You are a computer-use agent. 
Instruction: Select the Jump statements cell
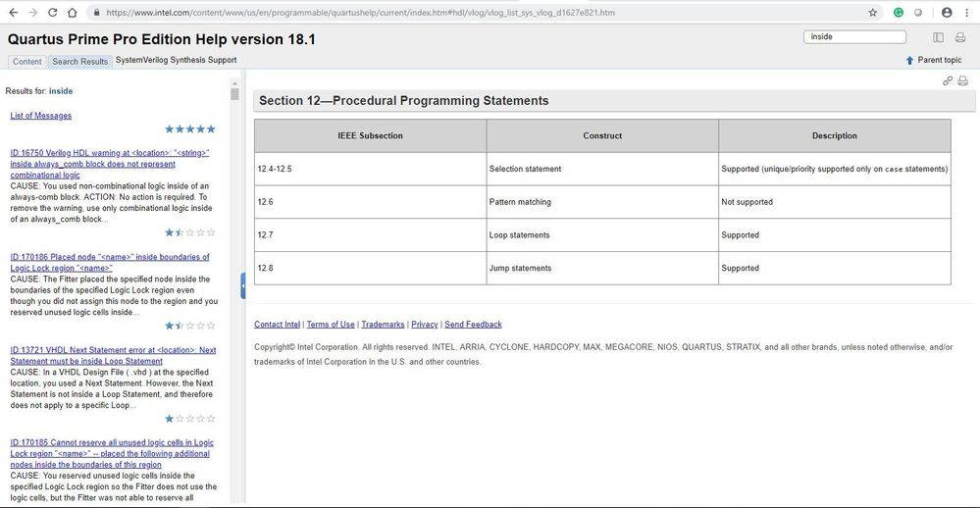point(602,268)
